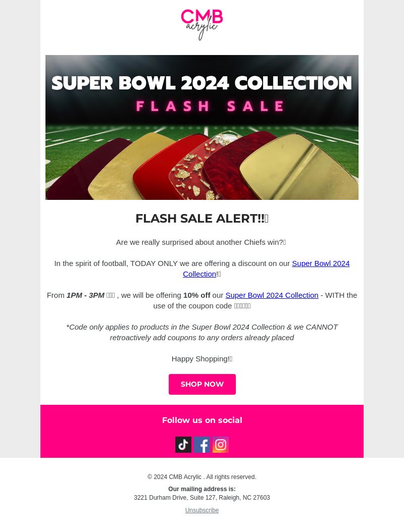Viewport: 404px width, 532px height.
Task: Click the Chiefs win sentence
Action: coord(201,242)
